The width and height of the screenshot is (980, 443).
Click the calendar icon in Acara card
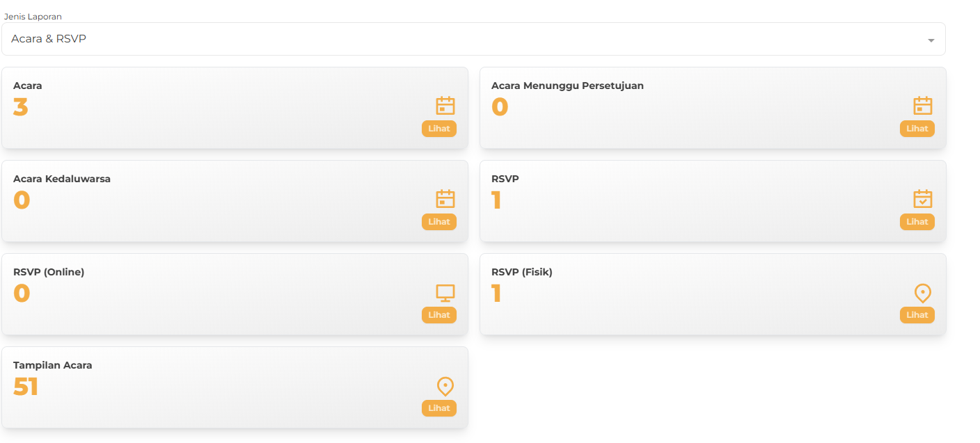pos(445,106)
